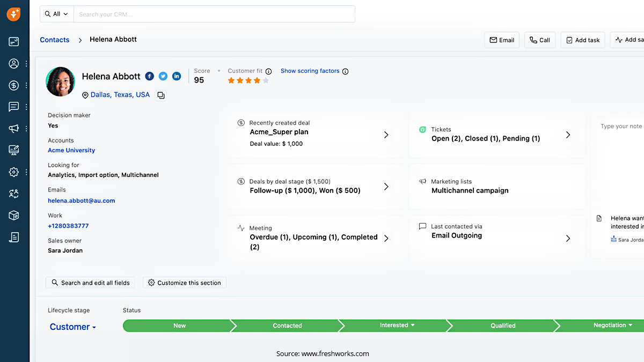
Task: Select the Contacted status stage
Action: [287, 326]
